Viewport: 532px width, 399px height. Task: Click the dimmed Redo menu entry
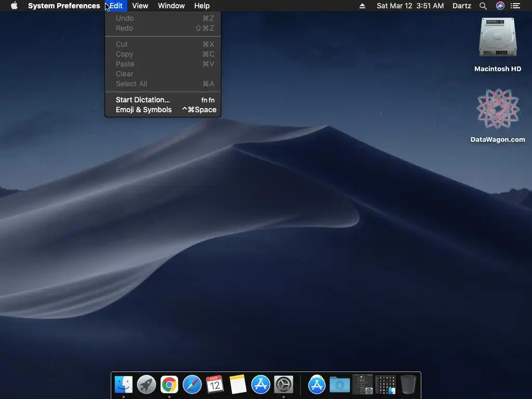point(163,28)
